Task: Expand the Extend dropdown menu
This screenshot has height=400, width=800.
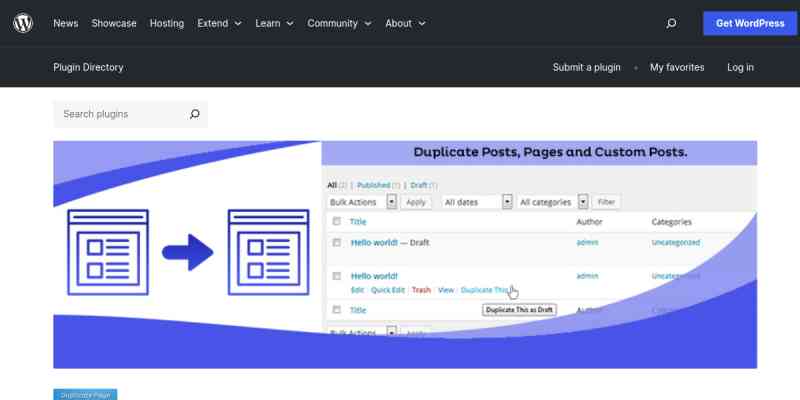Action: pyautogui.click(x=219, y=23)
